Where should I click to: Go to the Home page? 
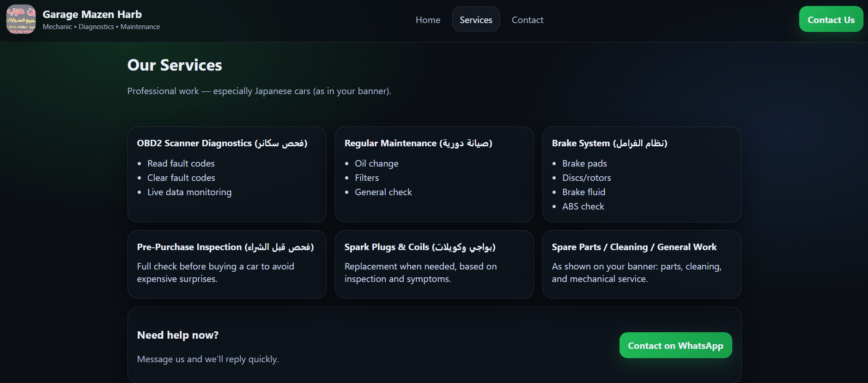(428, 20)
